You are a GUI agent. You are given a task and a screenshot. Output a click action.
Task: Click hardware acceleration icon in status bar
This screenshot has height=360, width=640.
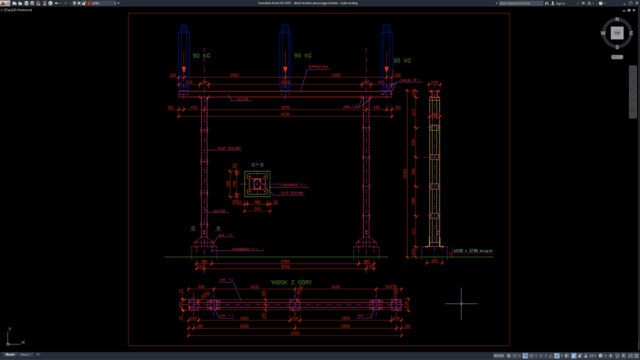coord(624,356)
